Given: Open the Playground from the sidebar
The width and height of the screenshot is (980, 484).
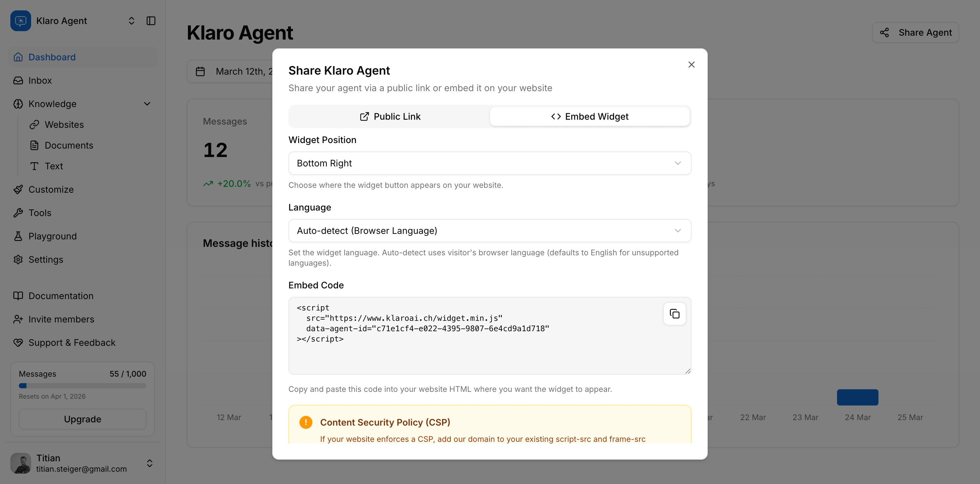Looking at the screenshot, I should pos(52,236).
